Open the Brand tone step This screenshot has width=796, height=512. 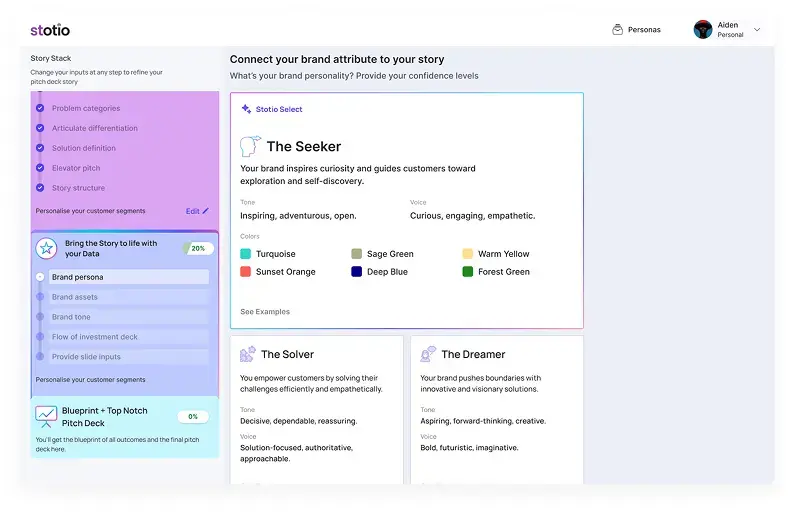pyautogui.click(x=129, y=317)
